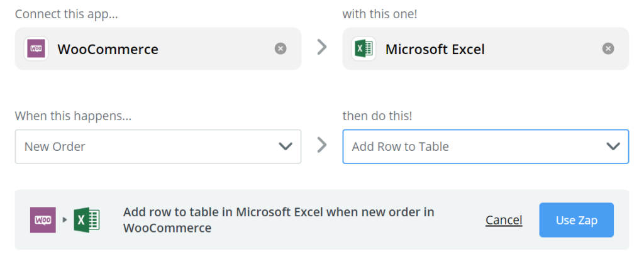Click the WooCommerce logo in the app field
The image size is (644, 259).
pos(36,49)
